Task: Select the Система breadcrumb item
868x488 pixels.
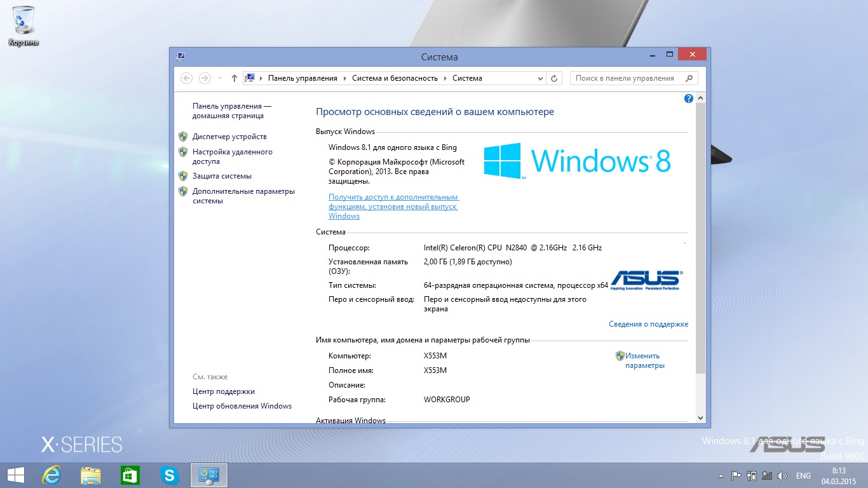Action: click(x=467, y=78)
